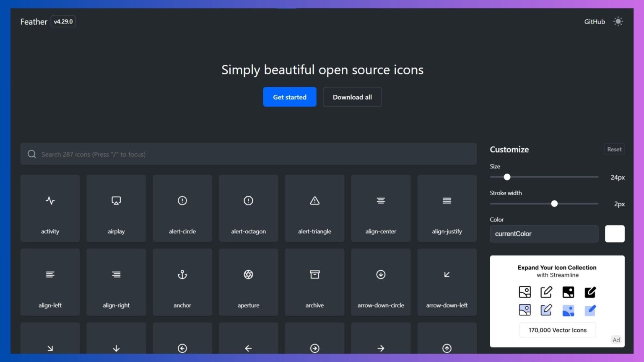Click the align-justify icon
Image resolution: width=644 pixels, height=362 pixels.
pyautogui.click(x=447, y=208)
